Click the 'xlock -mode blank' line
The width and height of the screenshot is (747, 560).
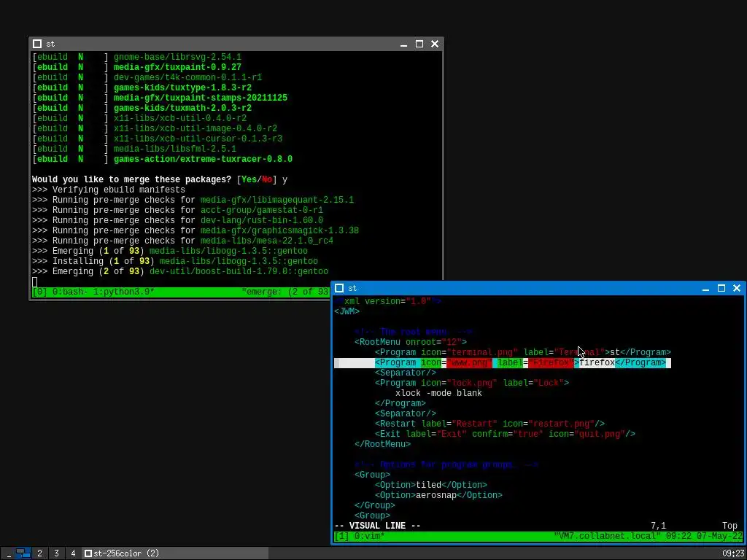438,393
